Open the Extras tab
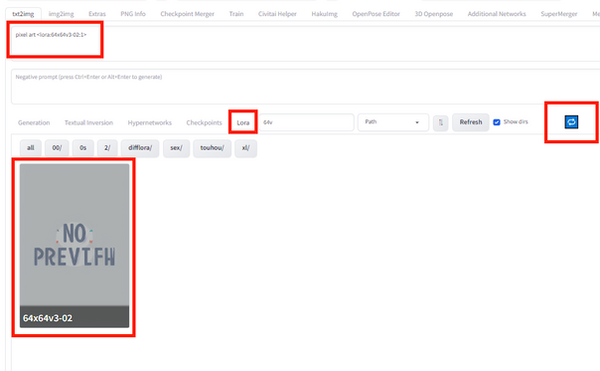This screenshot has width=600, height=371. point(97,14)
